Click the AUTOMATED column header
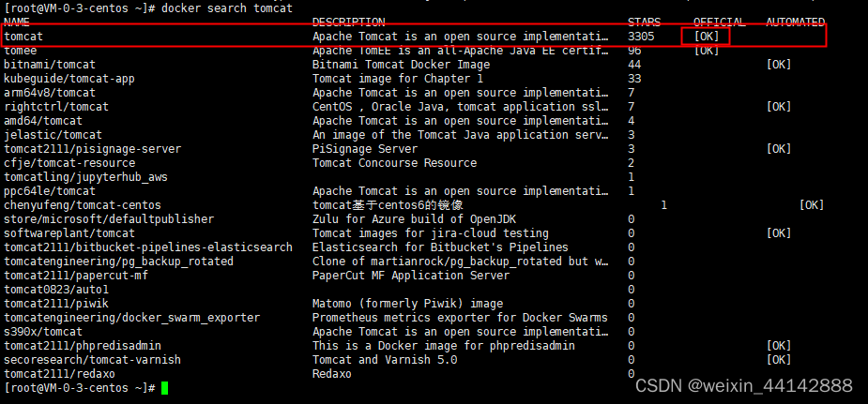This screenshot has width=868, height=404. tap(796, 22)
